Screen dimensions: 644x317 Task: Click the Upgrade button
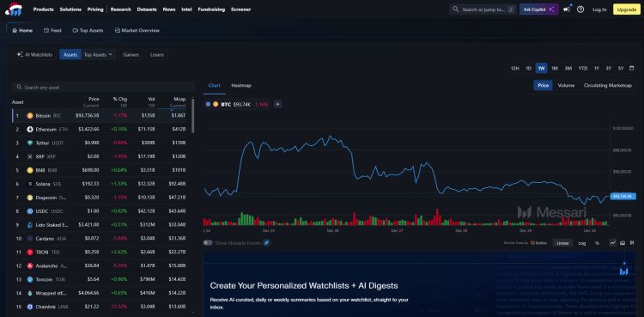(626, 9)
